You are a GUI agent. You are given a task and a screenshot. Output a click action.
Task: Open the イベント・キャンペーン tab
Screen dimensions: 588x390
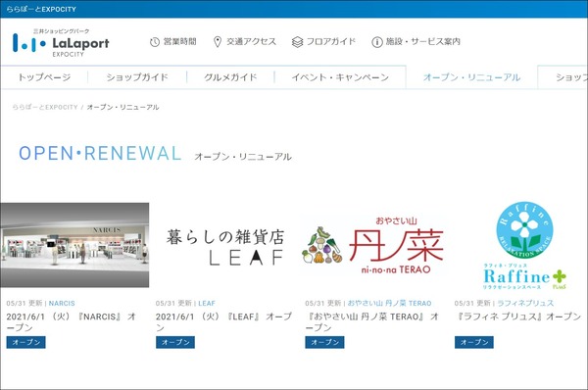click(340, 77)
